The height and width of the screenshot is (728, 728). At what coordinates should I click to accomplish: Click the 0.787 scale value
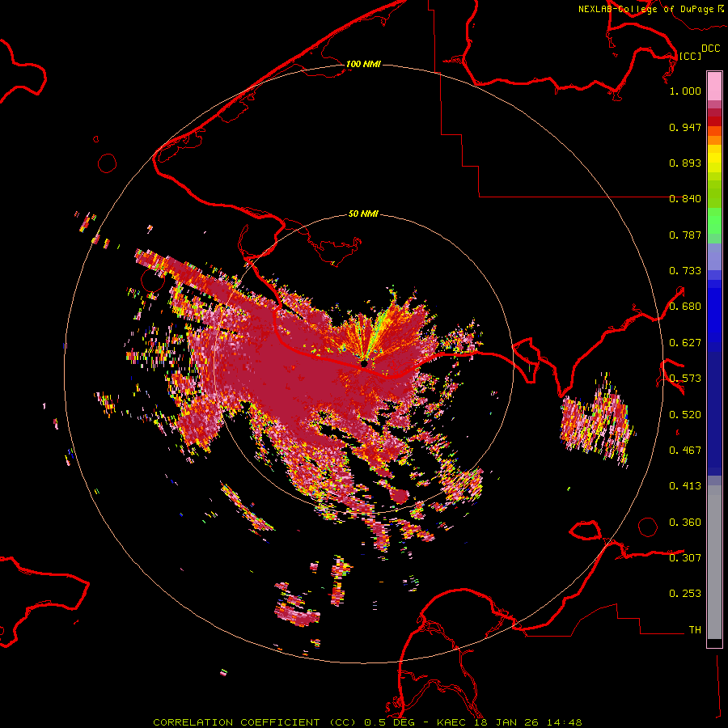[x=685, y=235]
